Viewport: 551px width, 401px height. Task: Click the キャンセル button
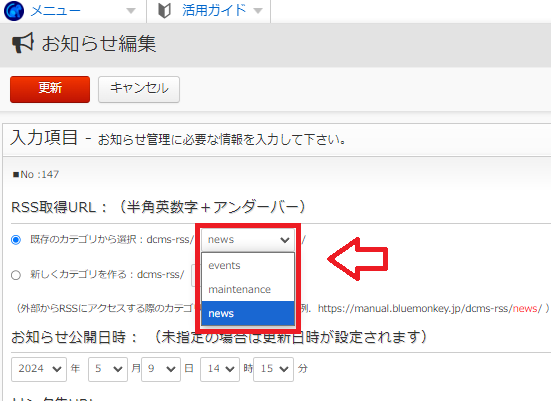(x=139, y=89)
